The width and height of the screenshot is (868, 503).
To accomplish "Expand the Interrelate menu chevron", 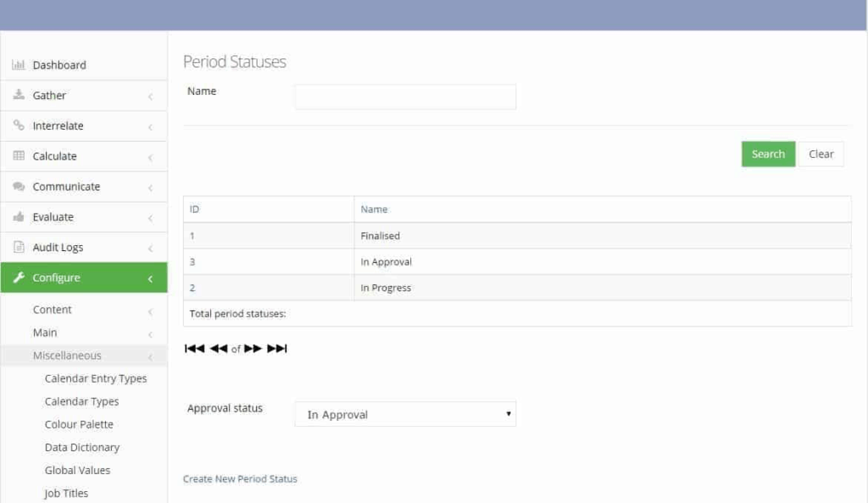I will (x=151, y=127).
